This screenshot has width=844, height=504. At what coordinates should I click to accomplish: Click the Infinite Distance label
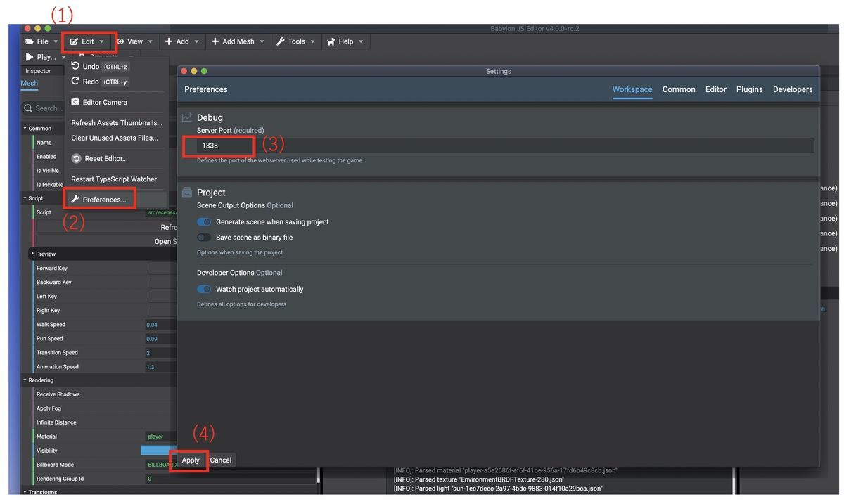tap(56, 422)
